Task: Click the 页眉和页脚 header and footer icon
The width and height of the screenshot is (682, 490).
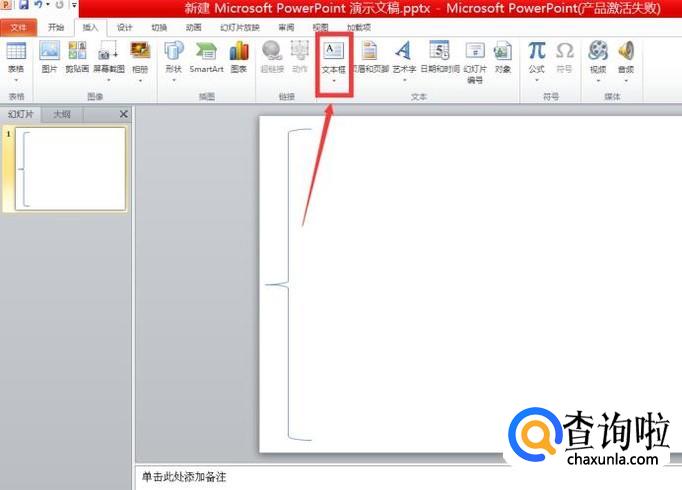Action: [370, 56]
